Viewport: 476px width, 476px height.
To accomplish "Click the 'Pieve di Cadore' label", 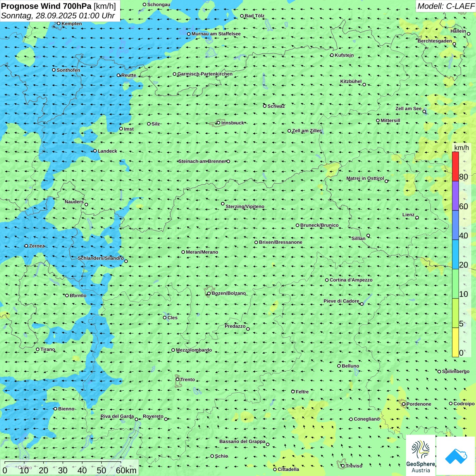I will click(x=341, y=301).
